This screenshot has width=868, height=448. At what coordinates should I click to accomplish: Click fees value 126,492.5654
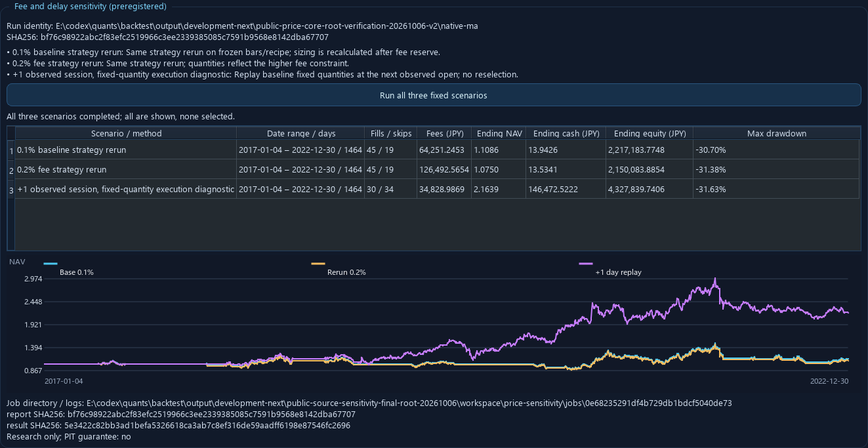coord(444,169)
